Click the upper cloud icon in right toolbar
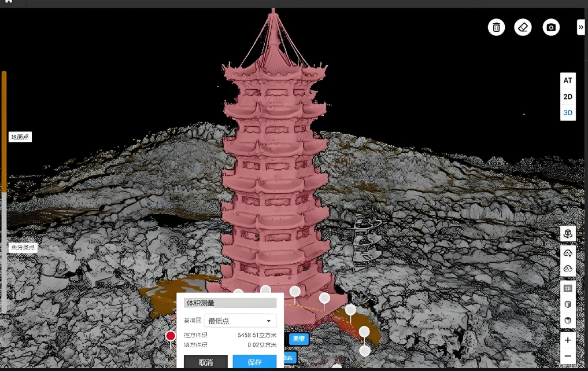 tap(568, 254)
